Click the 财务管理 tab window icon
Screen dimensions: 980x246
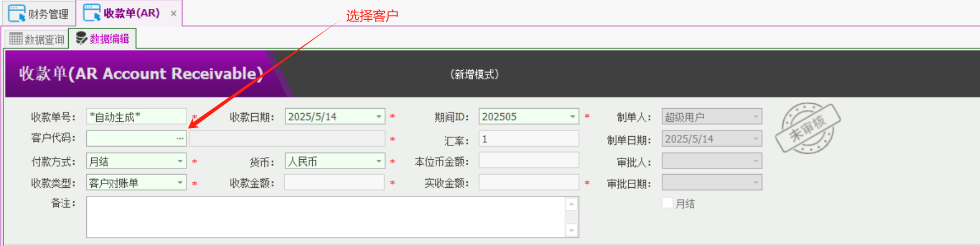tap(17, 13)
